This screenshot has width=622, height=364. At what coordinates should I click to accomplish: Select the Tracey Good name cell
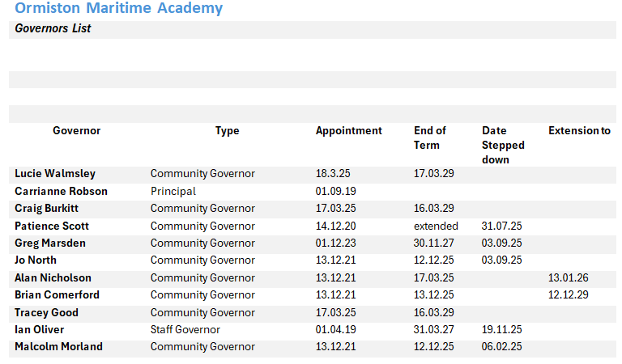coord(45,313)
